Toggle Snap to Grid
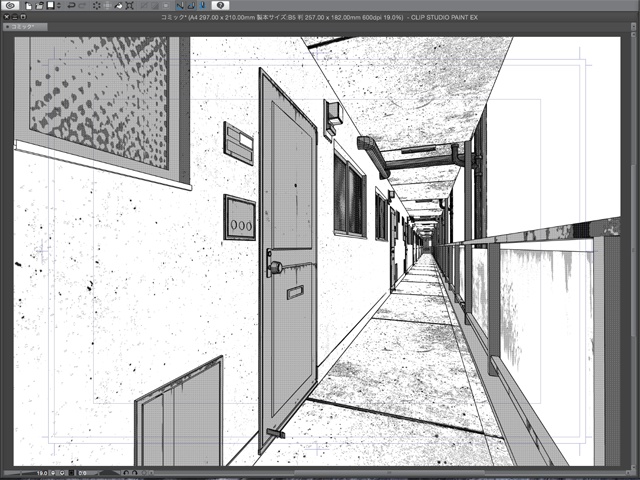 (x=202, y=5)
